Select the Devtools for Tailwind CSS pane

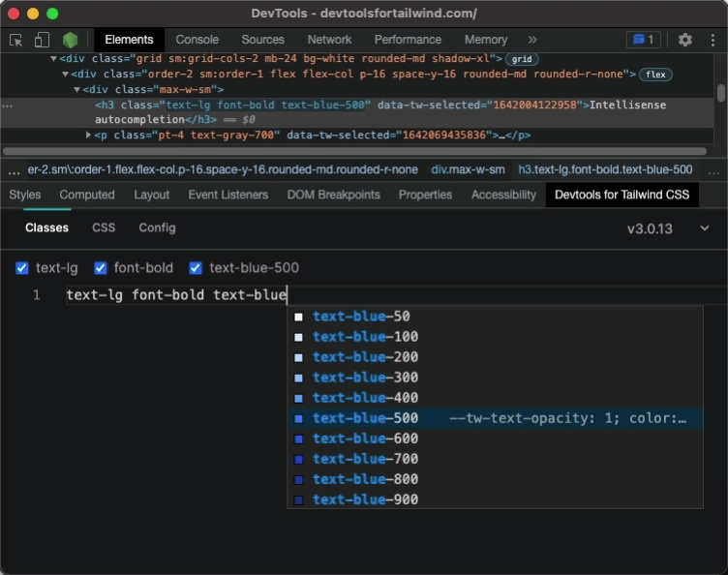pyautogui.click(x=622, y=195)
